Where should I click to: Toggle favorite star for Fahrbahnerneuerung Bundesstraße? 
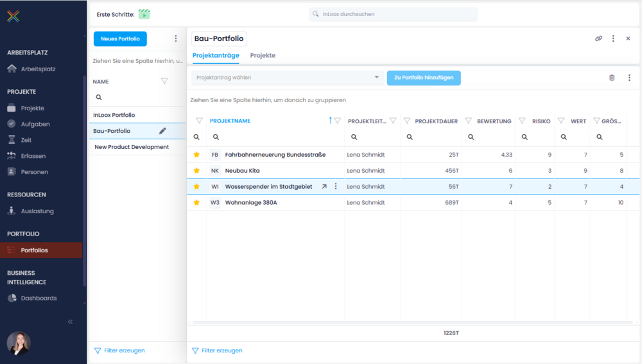click(x=196, y=155)
